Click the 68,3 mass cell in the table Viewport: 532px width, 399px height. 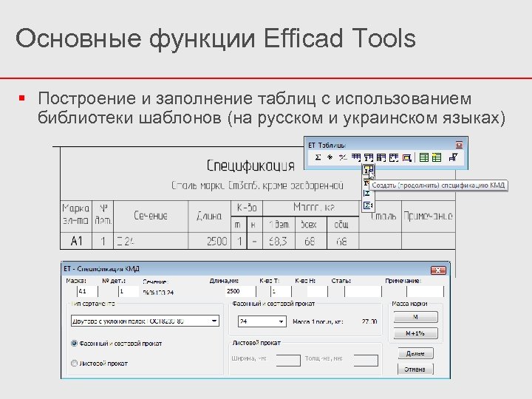(x=278, y=241)
